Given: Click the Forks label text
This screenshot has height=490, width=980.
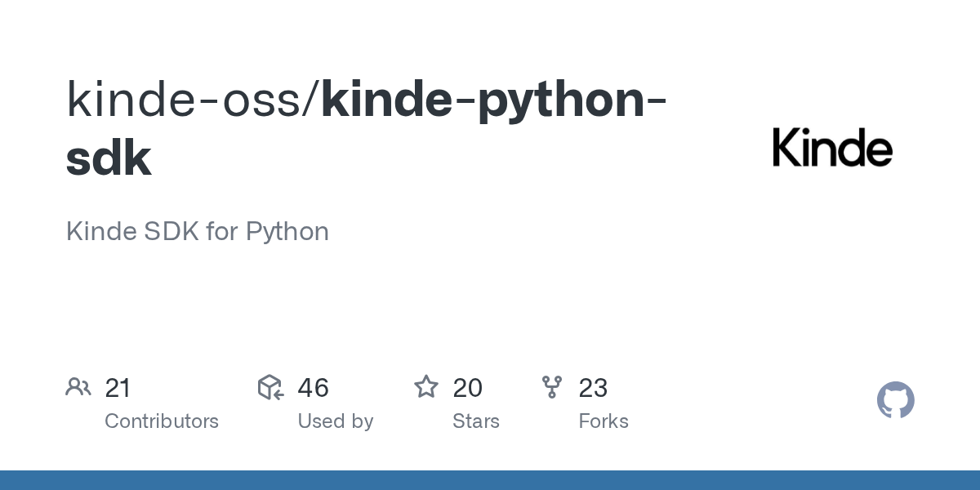Looking at the screenshot, I should pyautogui.click(x=603, y=421).
